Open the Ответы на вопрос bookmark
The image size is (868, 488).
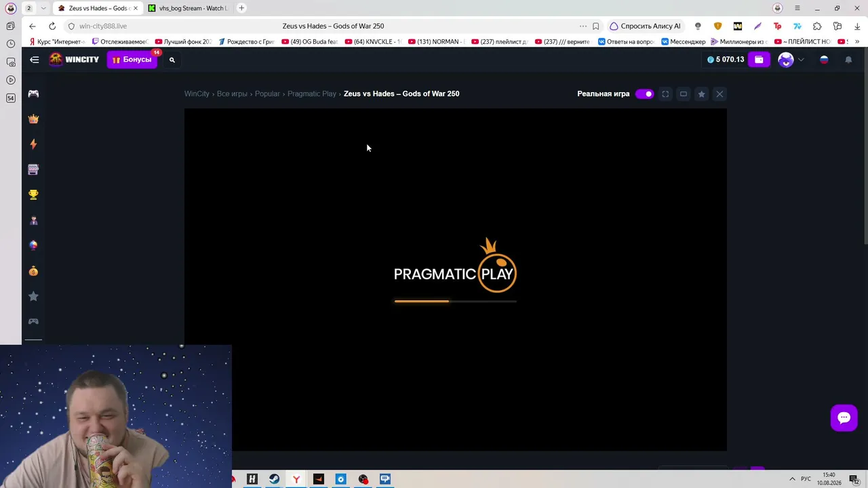(x=626, y=41)
